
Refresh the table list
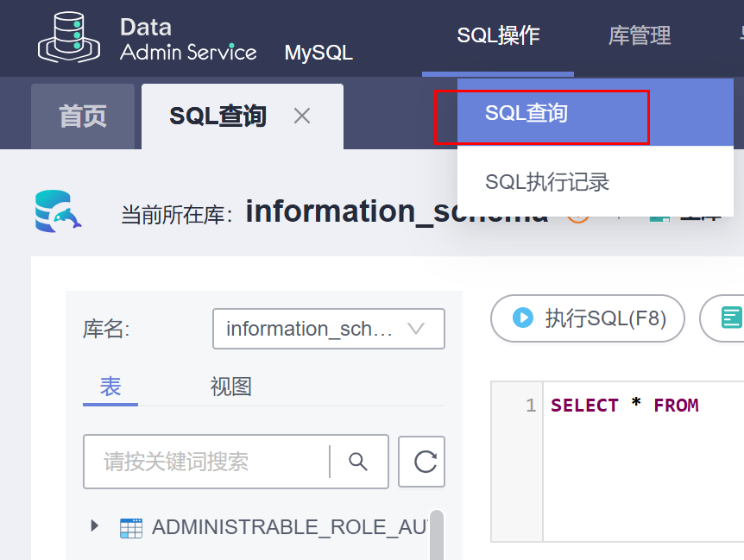423,462
